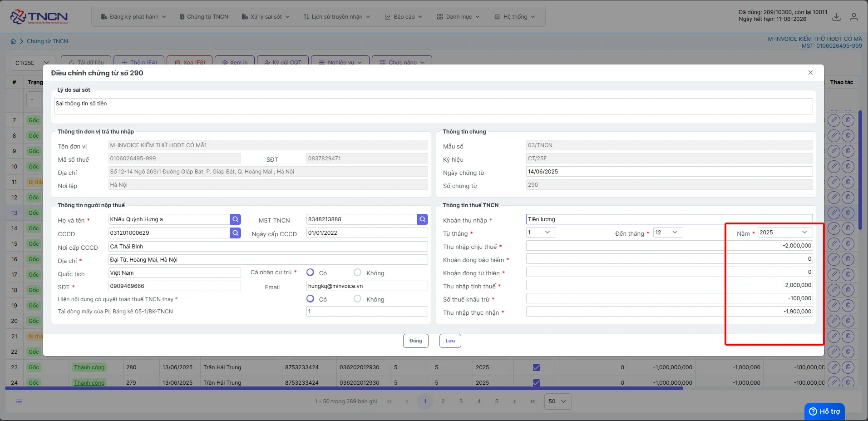Open the page size 50 dropdown
The width and height of the screenshot is (868, 421).
[557, 401]
